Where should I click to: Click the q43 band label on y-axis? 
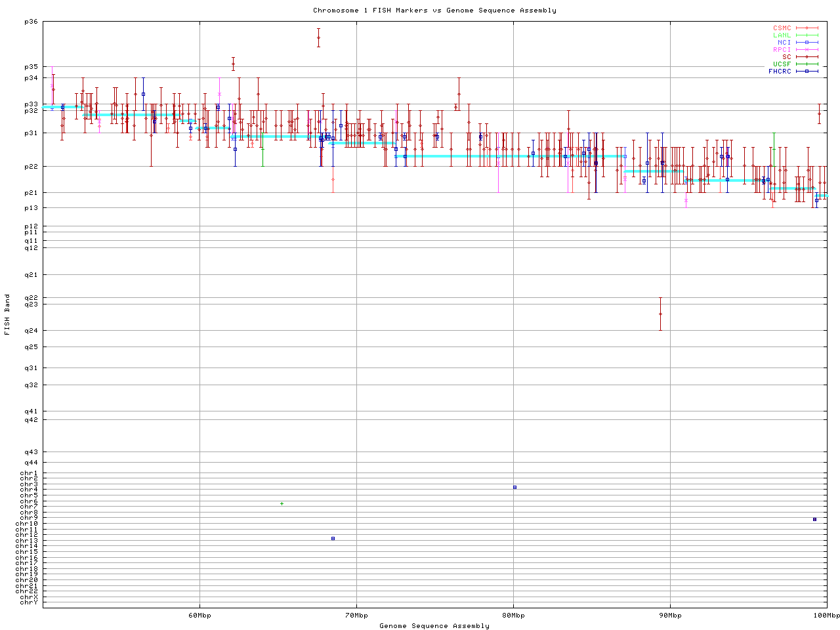tap(31, 451)
